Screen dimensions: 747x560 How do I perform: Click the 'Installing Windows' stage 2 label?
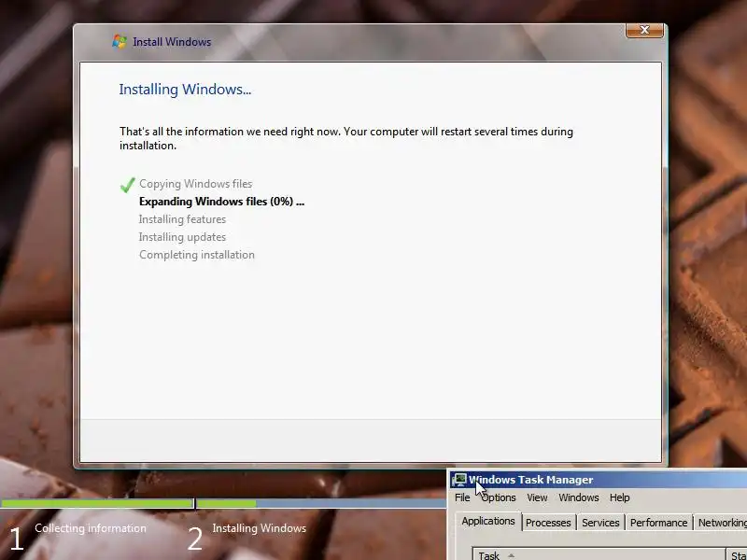[x=260, y=528]
